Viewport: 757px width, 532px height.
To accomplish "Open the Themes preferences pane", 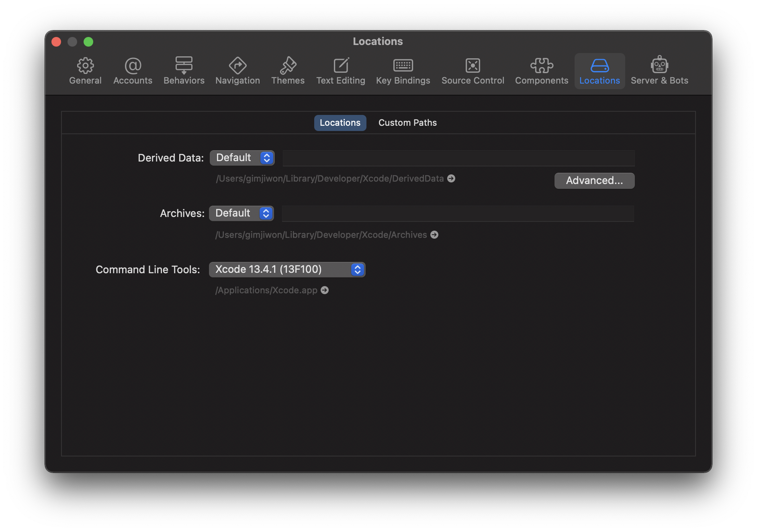I will pos(288,71).
